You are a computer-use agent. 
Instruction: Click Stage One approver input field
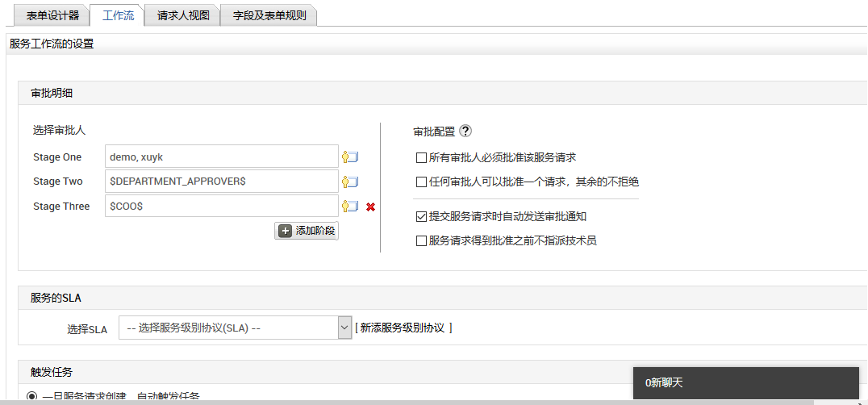pyautogui.click(x=221, y=157)
